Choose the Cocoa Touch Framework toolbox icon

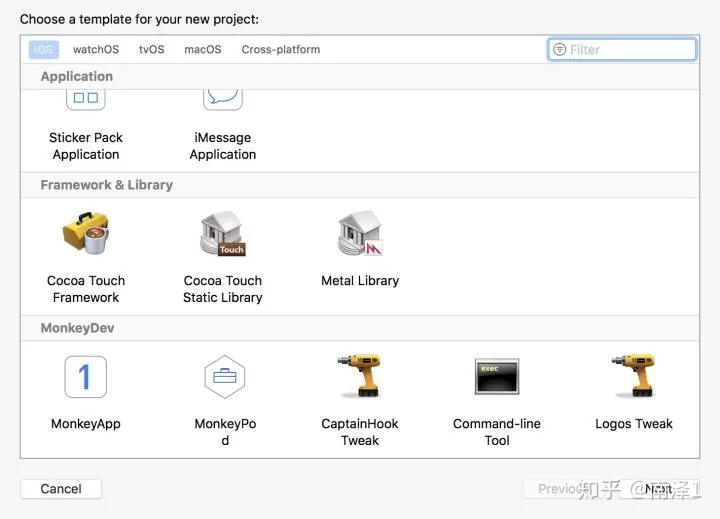point(86,233)
